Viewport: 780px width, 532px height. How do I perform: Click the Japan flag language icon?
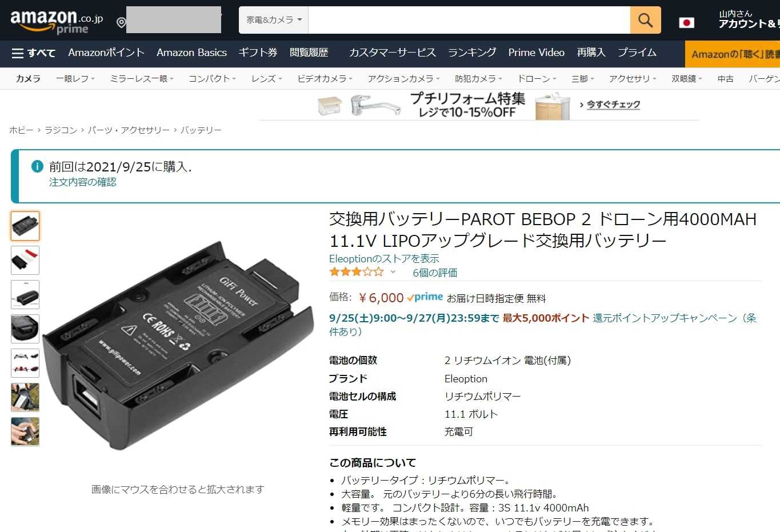(686, 22)
